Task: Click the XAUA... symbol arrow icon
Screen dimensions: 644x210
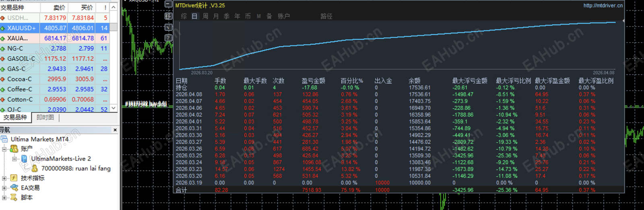Action: (x=3, y=38)
